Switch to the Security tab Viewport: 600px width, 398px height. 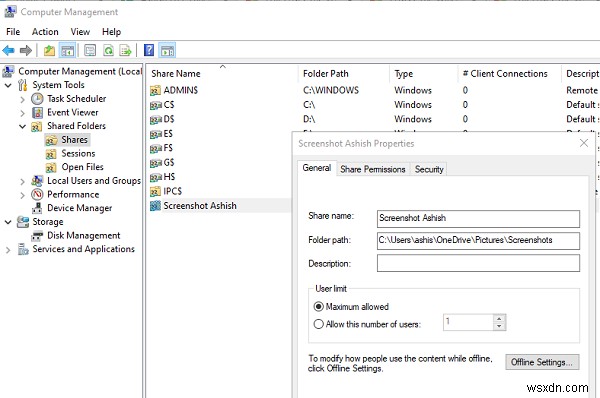point(429,169)
